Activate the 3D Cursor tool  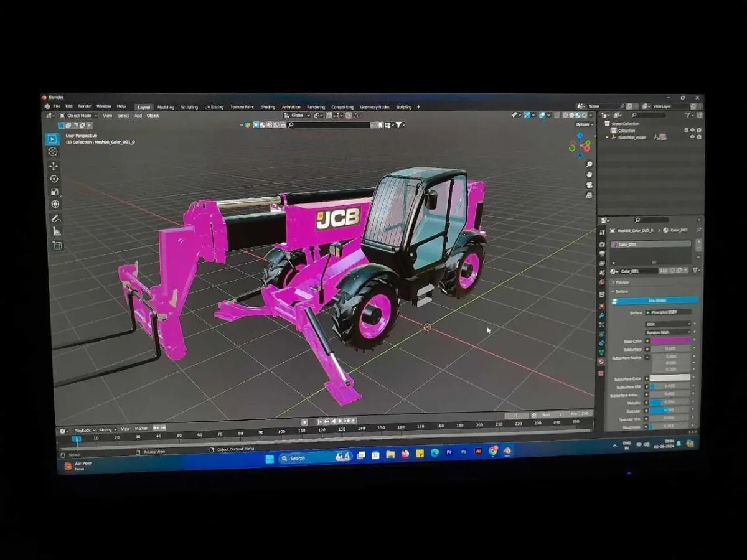(53, 152)
